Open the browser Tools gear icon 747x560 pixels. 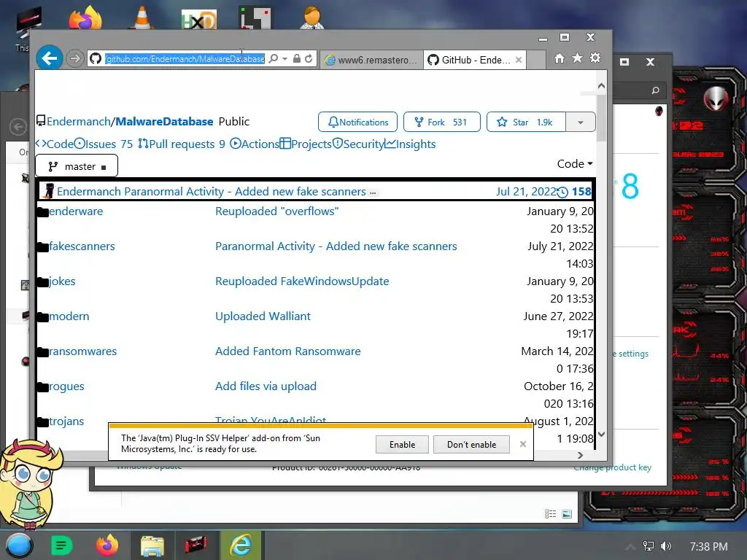(x=595, y=58)
